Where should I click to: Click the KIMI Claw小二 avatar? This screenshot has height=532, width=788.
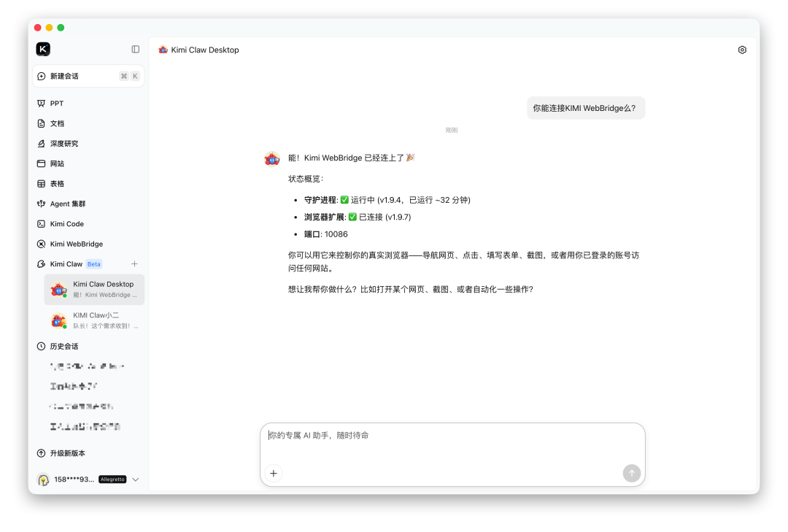tap(59, 321)
